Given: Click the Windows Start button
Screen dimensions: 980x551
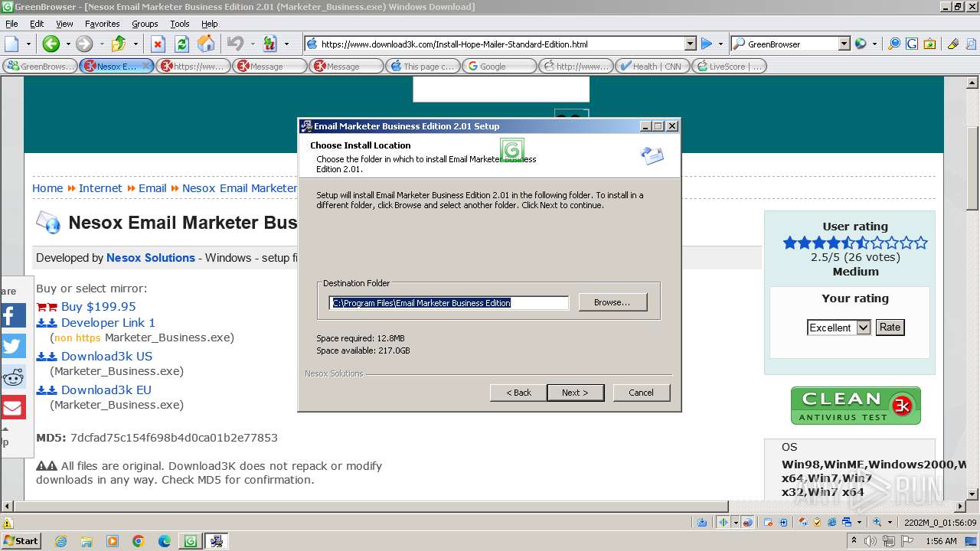Looking at the screenshot, I should (21, 540).
